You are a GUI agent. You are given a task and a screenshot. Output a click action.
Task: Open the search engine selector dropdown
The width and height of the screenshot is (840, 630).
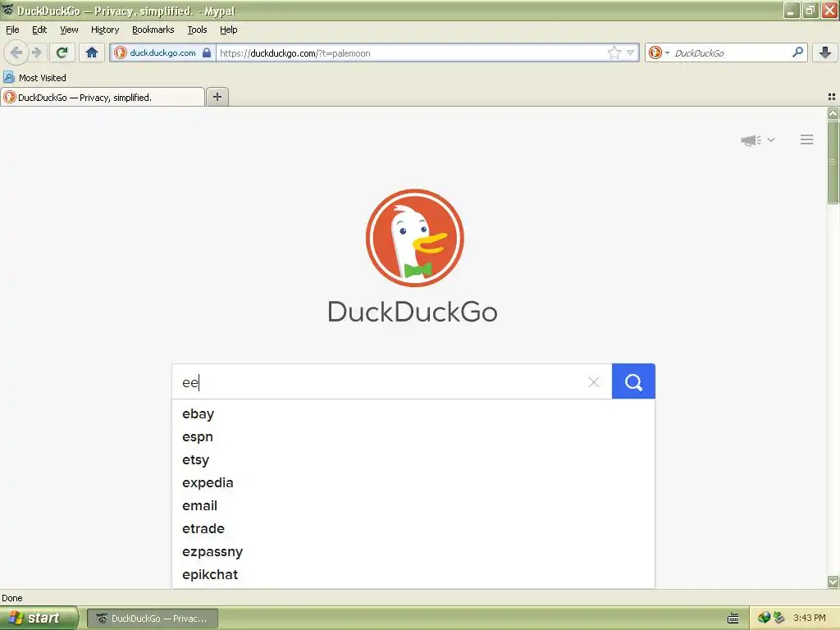point(659,52)
